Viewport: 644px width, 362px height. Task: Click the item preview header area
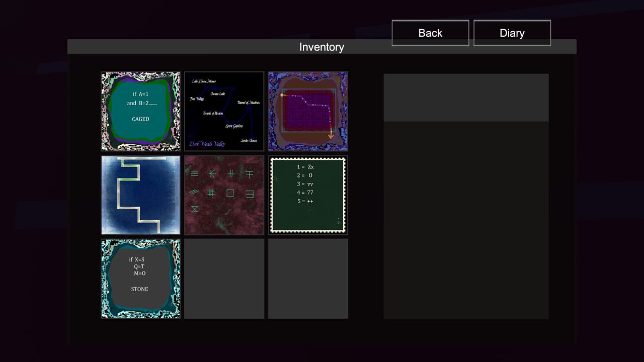466,98
